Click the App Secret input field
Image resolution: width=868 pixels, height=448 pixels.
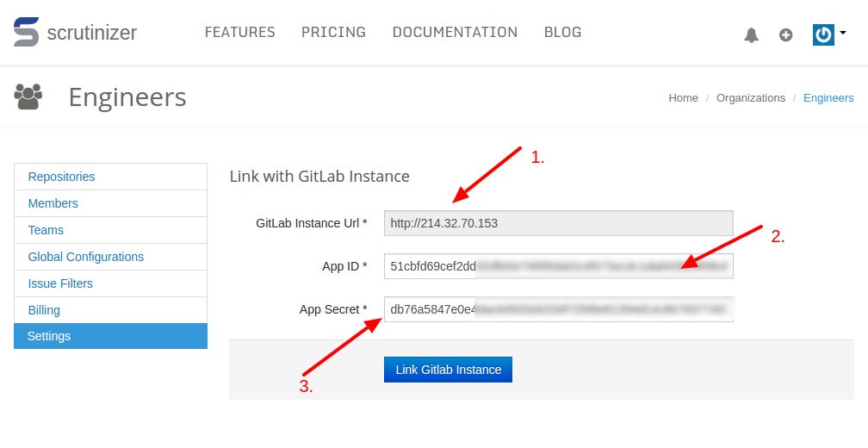559,309
